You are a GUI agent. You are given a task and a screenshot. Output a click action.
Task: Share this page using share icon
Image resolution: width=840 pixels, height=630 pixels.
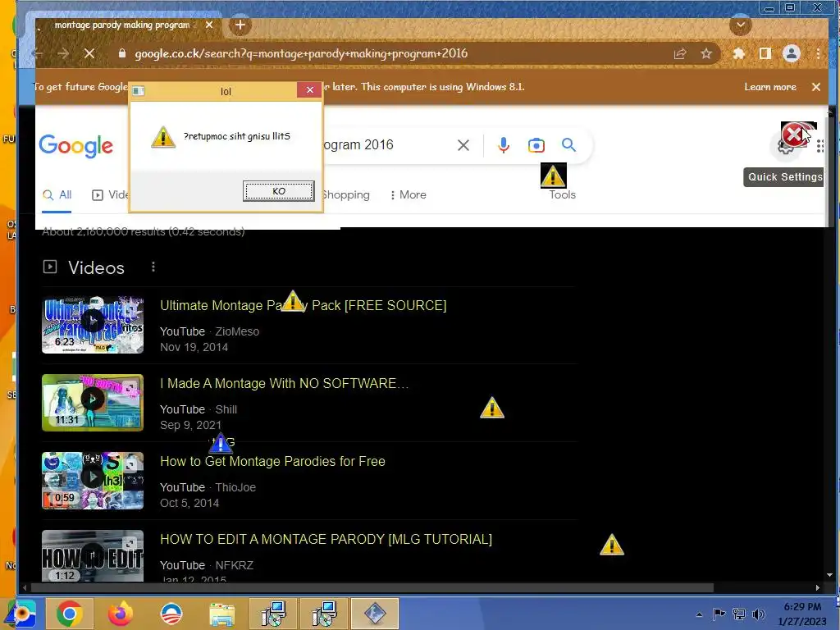tap(680, 53)
